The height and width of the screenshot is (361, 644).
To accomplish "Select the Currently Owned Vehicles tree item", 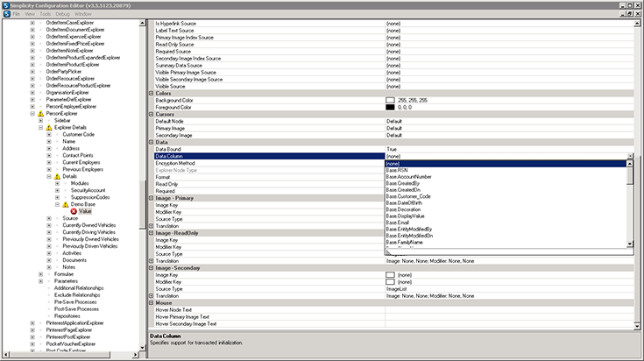I will pyautogui.click(x=89, y=225).
